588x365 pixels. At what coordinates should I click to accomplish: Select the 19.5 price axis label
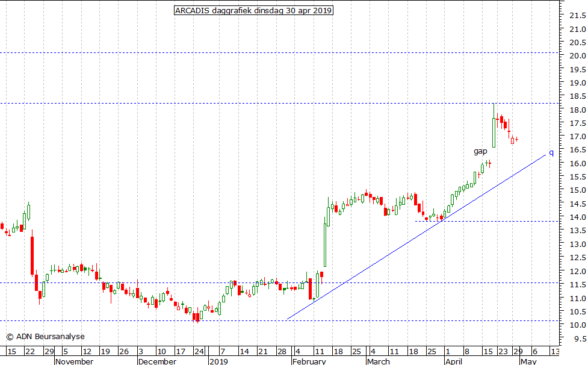click(578, 69)
